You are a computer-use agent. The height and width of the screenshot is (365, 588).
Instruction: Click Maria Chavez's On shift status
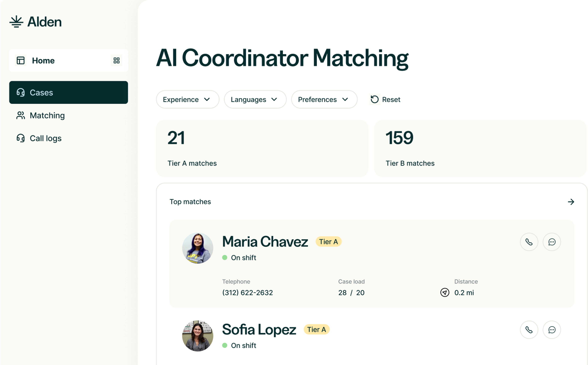click(x=239, y=258)
